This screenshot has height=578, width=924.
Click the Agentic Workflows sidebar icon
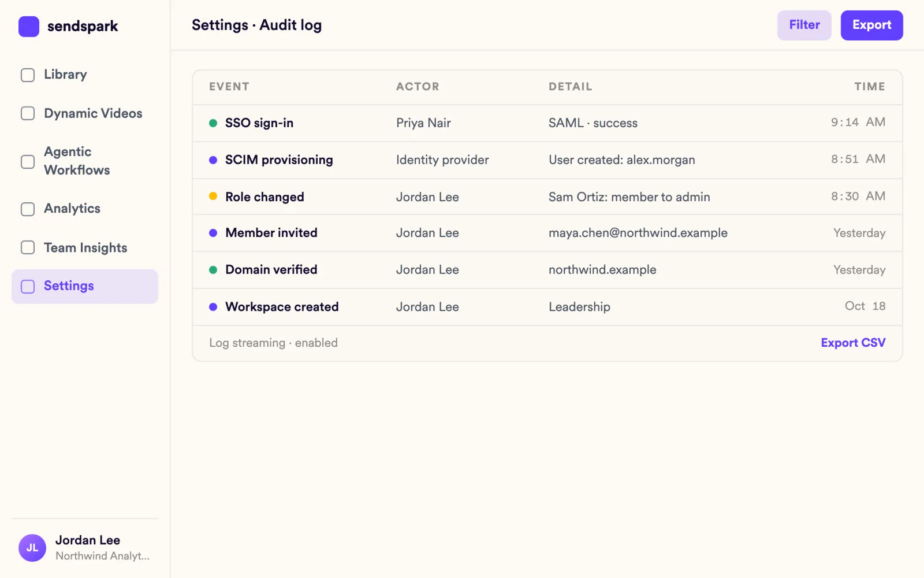click(28, 162)
